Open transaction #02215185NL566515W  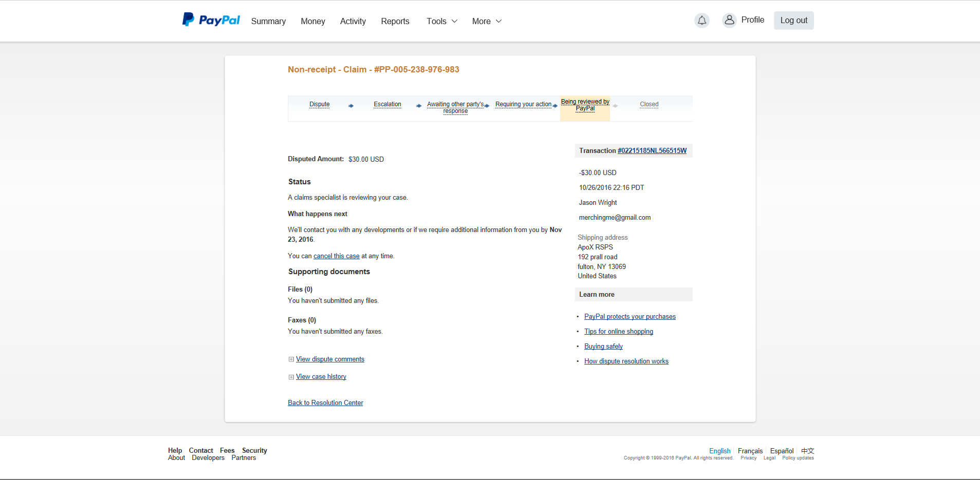[x=652, y=150]
